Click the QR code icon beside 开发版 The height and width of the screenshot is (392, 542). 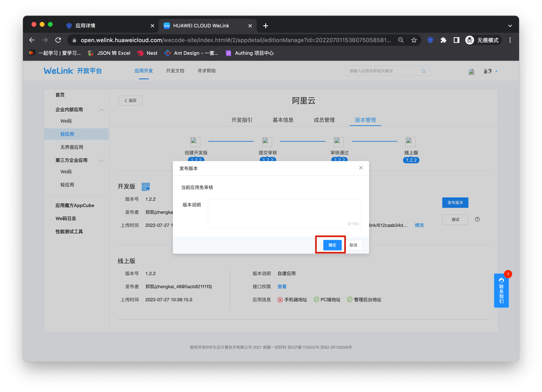pos(146,187)
